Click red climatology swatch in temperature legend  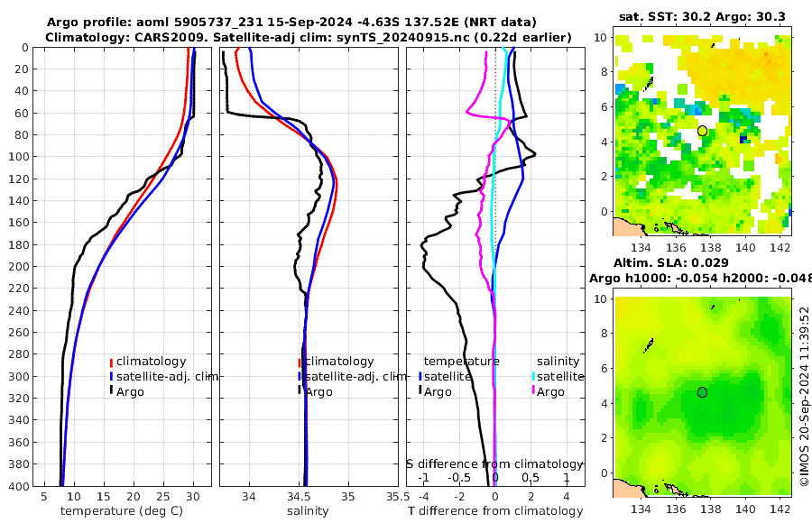[111, 362]
